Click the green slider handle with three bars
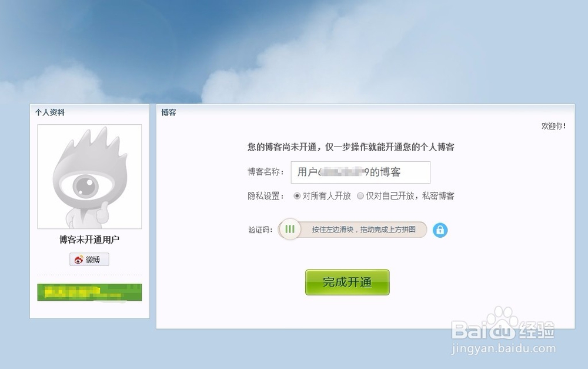The image size is (588, 369). point(290,229)
